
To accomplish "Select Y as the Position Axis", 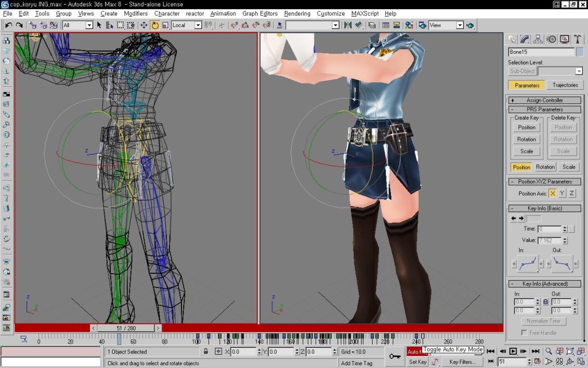I will coord(562,193).
